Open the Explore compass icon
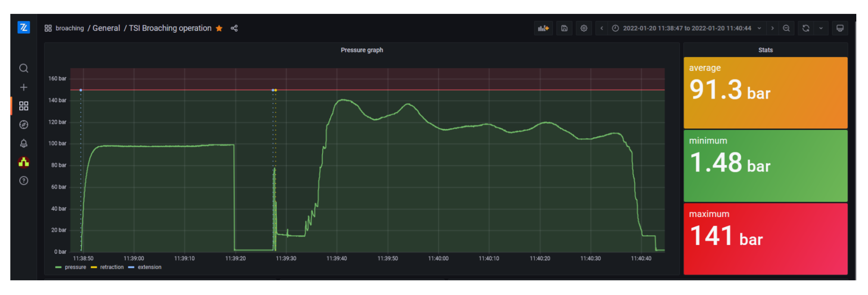 click(x=24, y=125)
